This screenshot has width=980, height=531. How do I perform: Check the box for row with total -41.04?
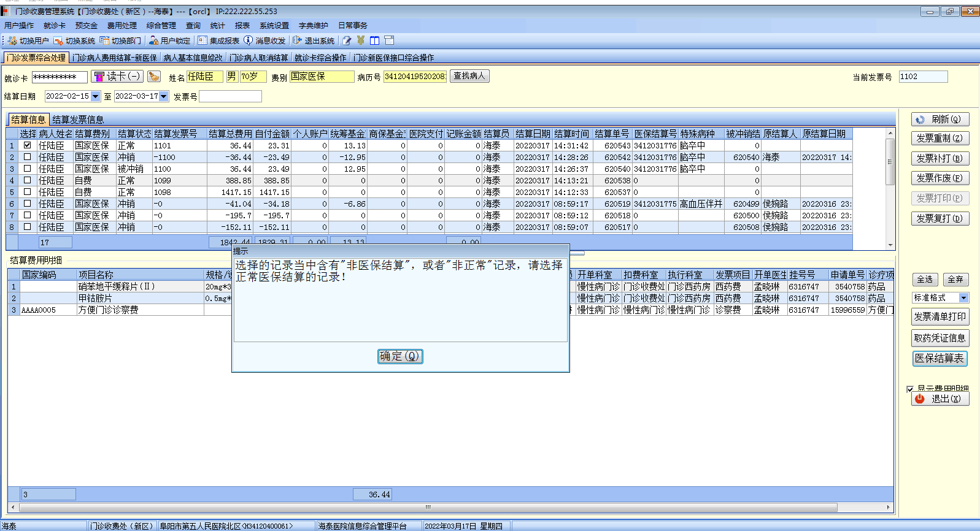[x=27, y=204]
